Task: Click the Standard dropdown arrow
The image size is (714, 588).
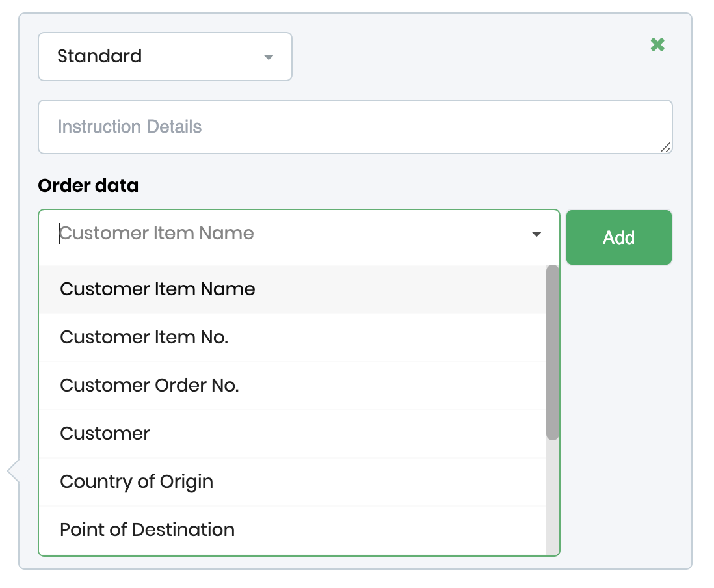Action: tap(269, 57)
